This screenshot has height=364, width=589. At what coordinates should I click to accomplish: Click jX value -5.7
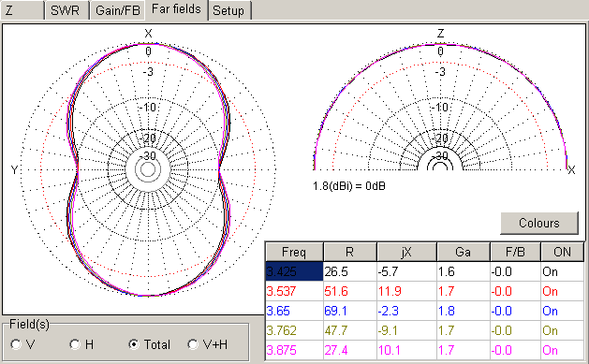click(406, 271)
